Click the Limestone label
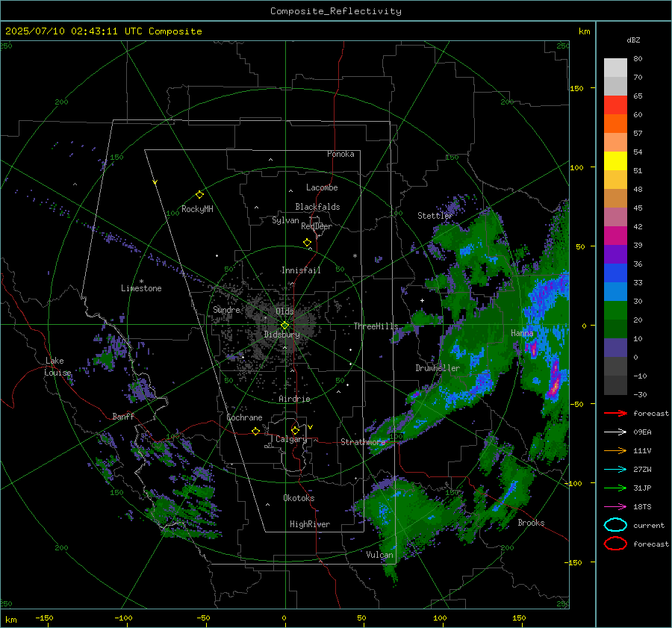Image resolution: width=672 pixels, height=628 pixels. coord(141,288)
